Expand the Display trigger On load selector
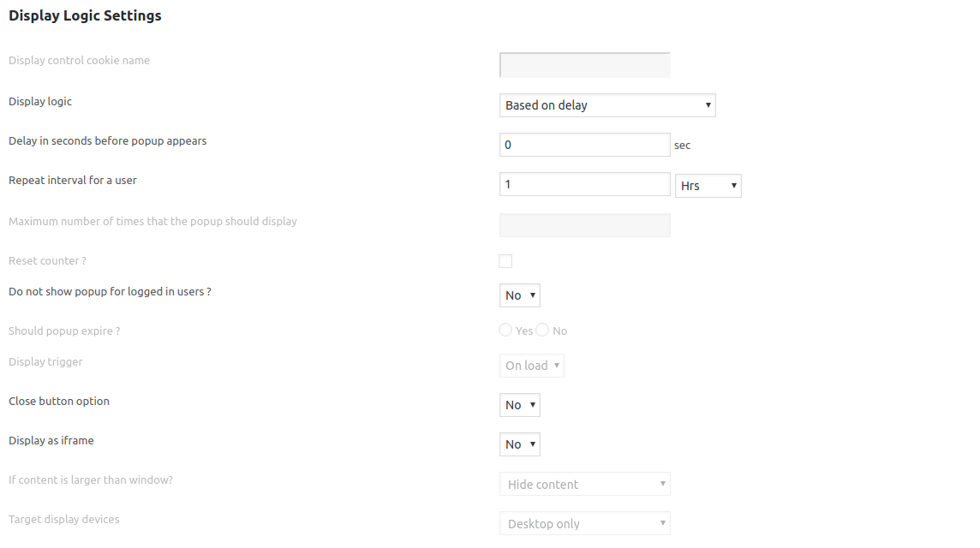 coord(531,365)
